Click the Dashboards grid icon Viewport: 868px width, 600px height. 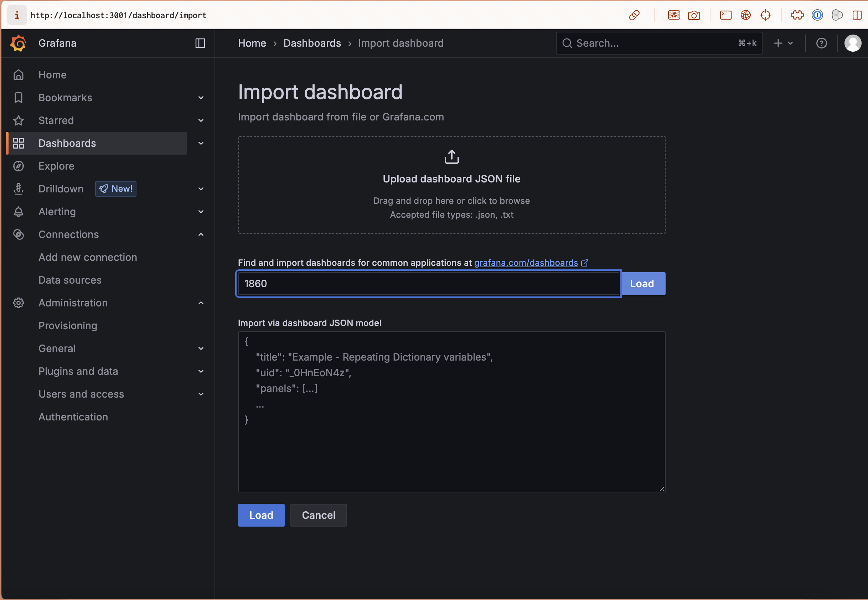point(19,143)
